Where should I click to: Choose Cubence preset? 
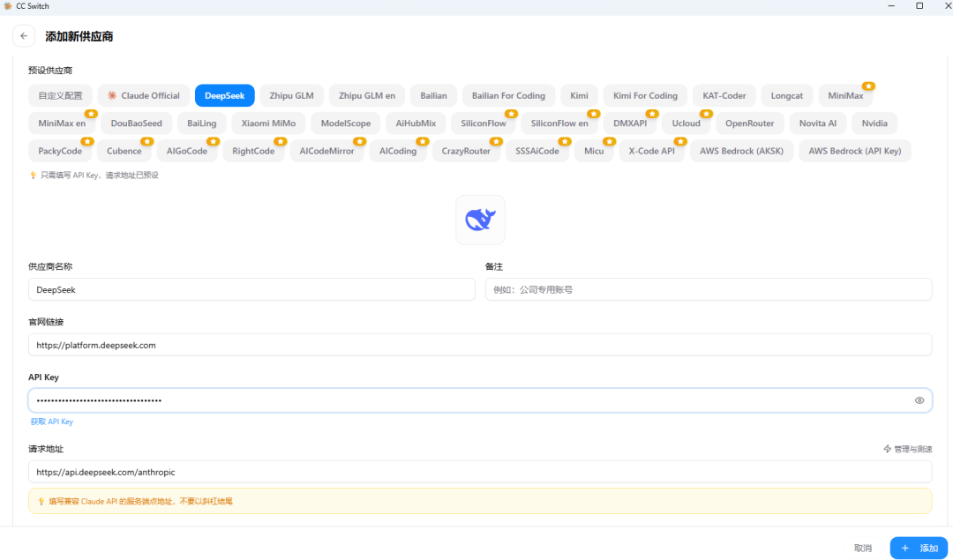click(124, 151)
